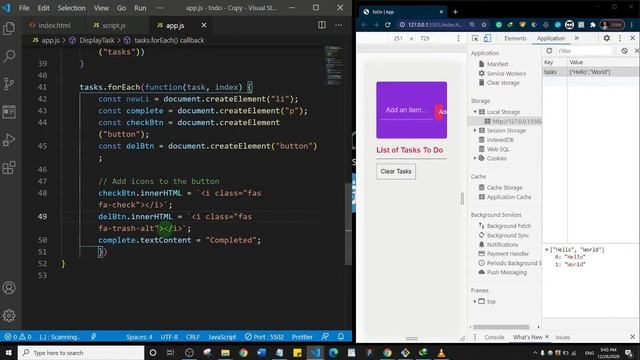
Task: Expand the Cookies tree node
Action: coord(475,158)
